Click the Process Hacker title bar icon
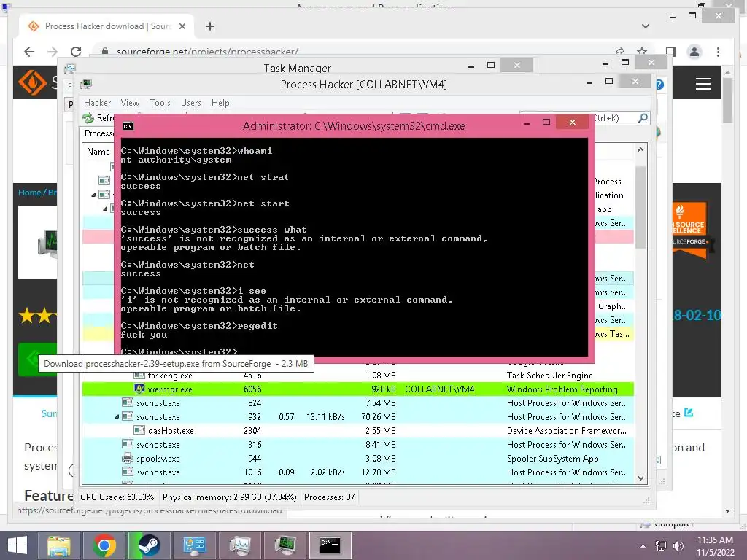The height and width of the screenshot is (560, 747). pyautogui.click(x=86, y=85)
